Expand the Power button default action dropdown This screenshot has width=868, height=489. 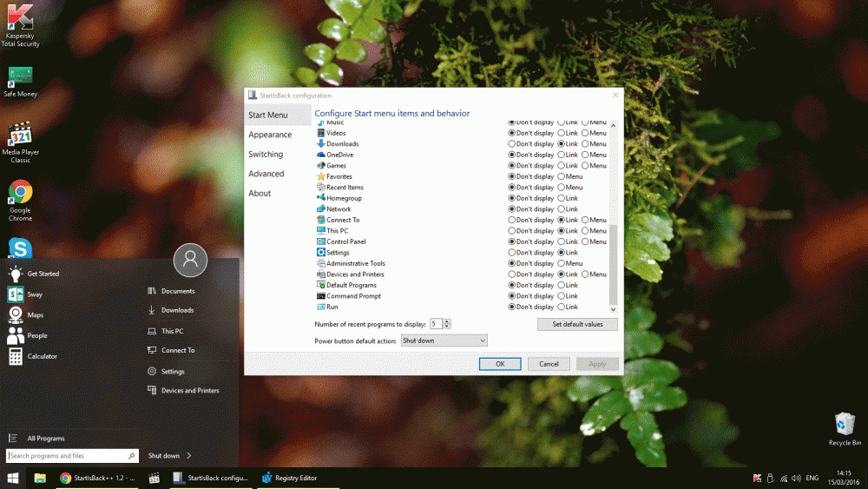[444, 340]
